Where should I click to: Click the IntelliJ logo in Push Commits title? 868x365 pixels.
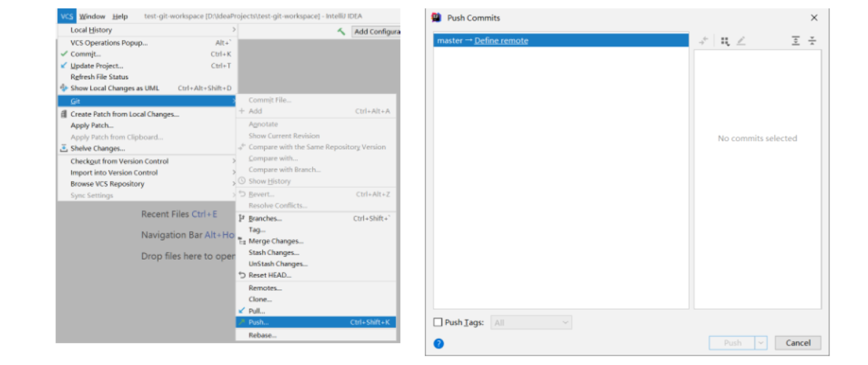click(x=437, y=17)
